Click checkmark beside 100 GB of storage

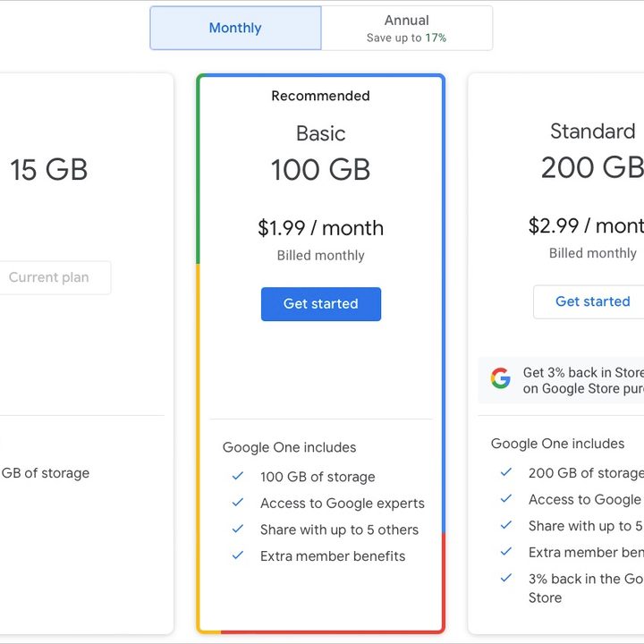237,476
